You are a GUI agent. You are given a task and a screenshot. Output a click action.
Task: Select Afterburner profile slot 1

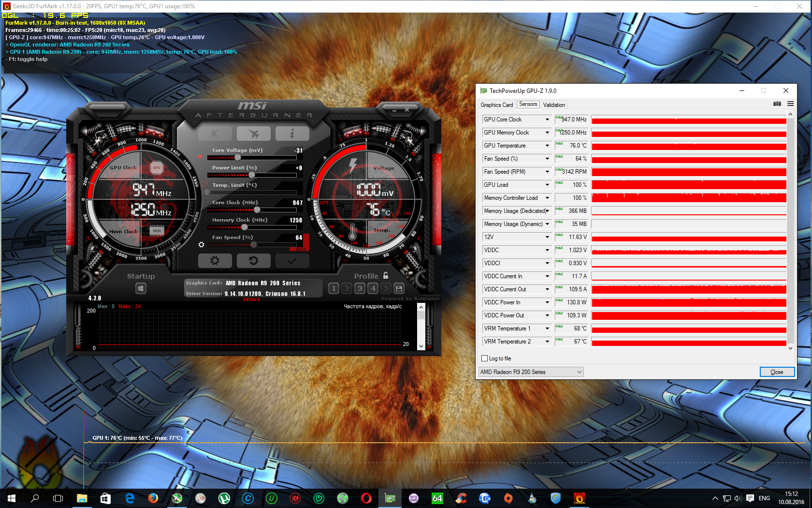click(x=333, y=288)
